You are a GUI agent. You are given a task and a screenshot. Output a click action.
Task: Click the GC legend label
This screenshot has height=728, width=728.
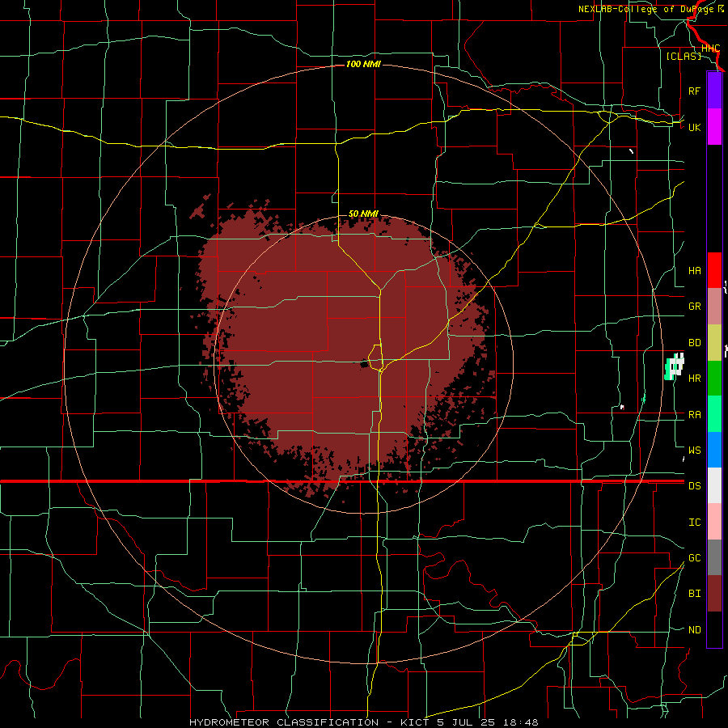coord(694,558)
